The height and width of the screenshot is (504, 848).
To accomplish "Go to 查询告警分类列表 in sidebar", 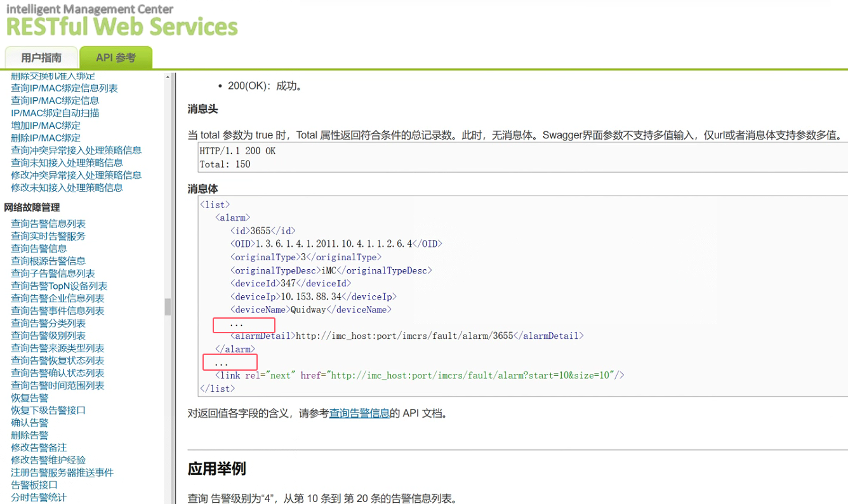I will click(48, 323).
